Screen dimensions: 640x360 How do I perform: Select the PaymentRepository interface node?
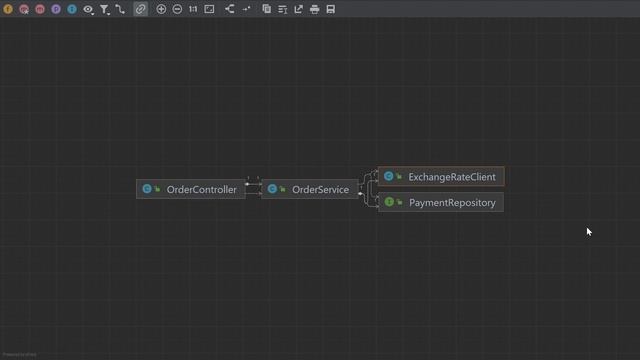[441, 202]
